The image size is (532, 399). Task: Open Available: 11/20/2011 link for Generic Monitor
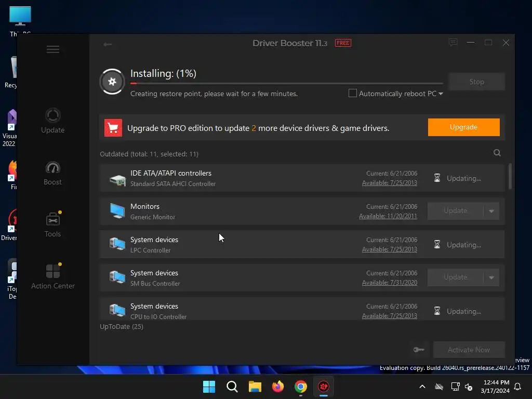388,216
